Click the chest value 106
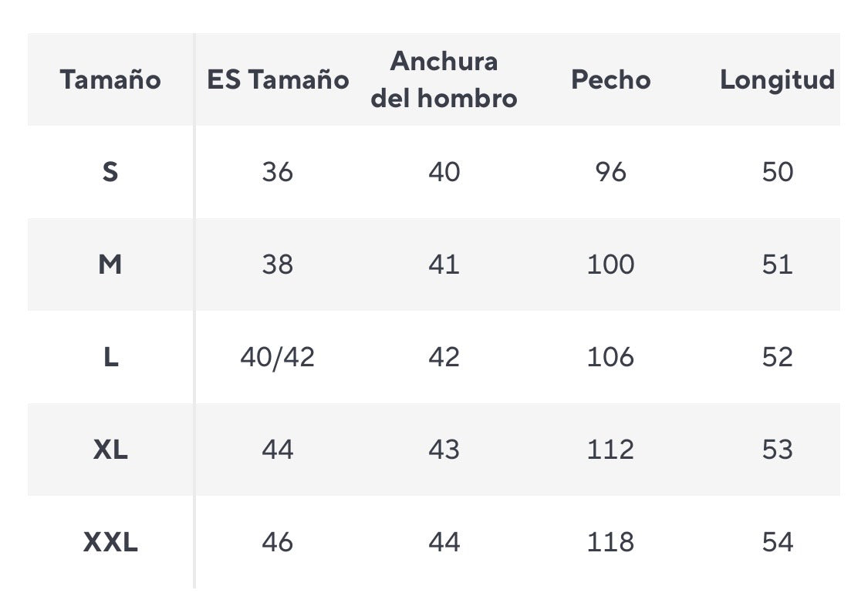The height and width of the screenshot is (593, 868). 610,357
